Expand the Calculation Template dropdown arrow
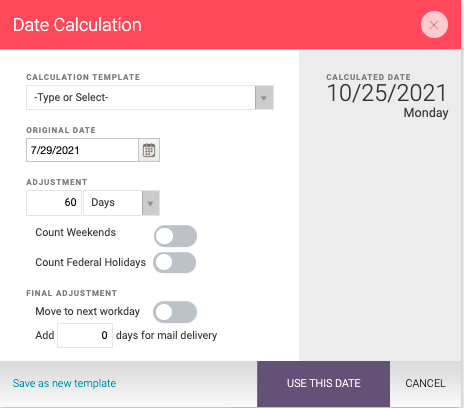This screenshot has width=464, height=408. click(264, 98)
